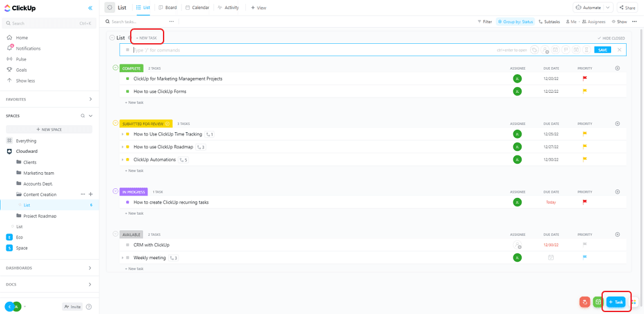
Task: Open the red quick-action tray icon
Action: 585,302
